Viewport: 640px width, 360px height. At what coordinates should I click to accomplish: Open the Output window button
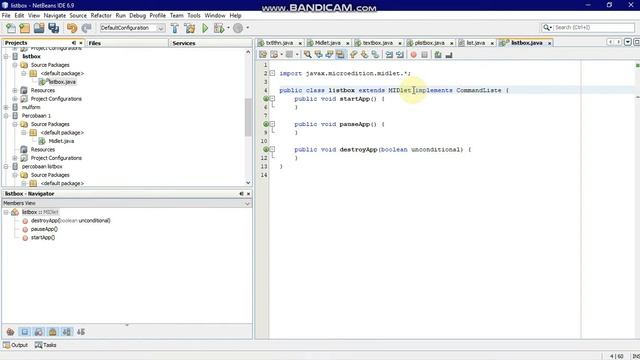pos(16,345)
